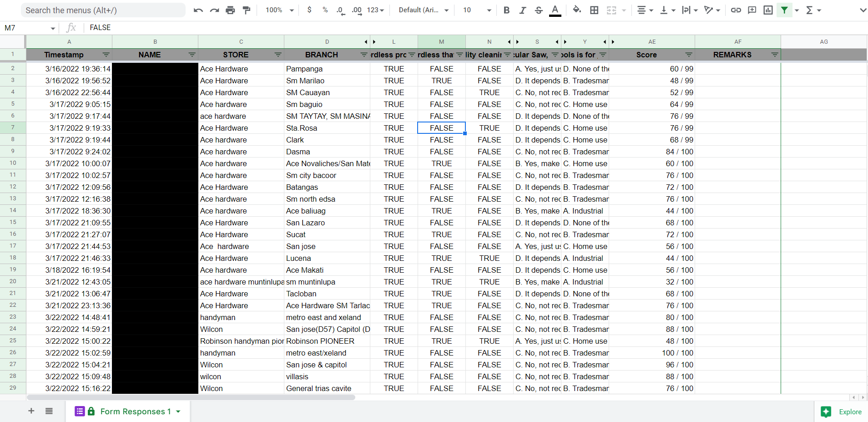Add a new sheet with the plus icon
This screenshot has width=868, height=422.
(31, 411)
